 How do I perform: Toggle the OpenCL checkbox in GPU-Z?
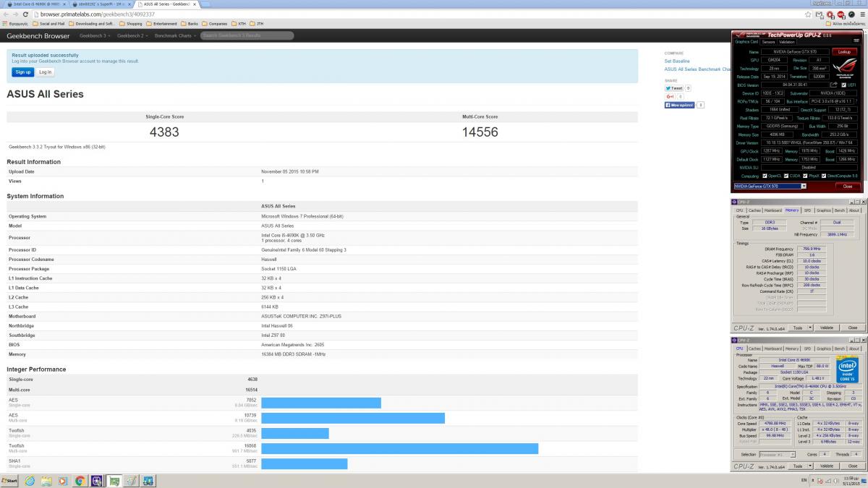(x=765, y=176)
